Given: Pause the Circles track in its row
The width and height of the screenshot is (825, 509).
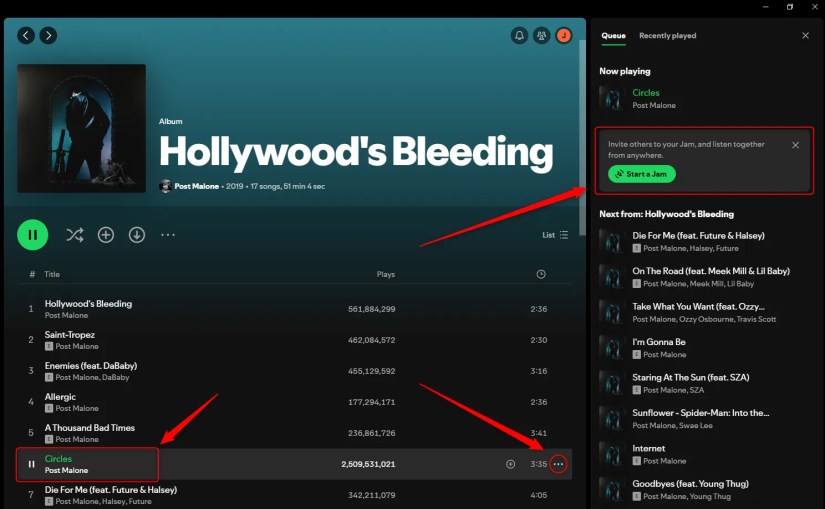Looking at the screenshot, I should tap(31, 464).
